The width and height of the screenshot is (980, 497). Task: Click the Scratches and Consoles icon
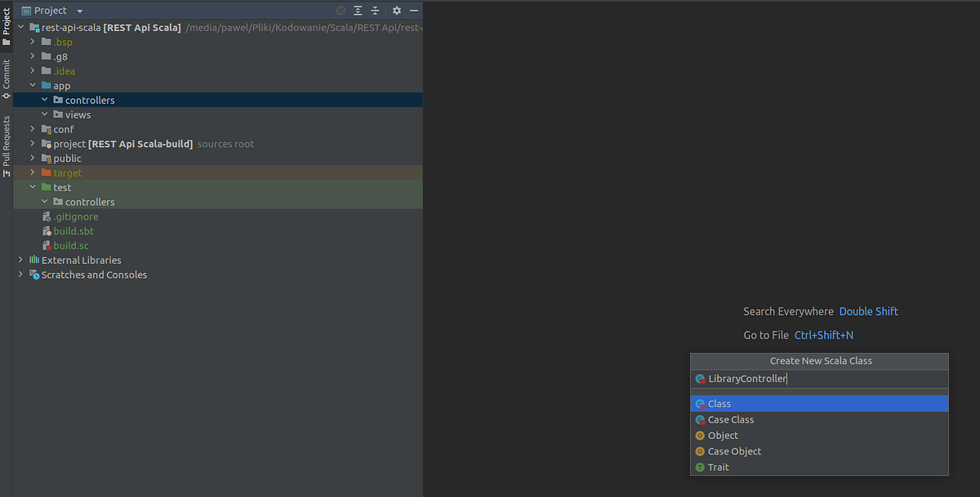(34, 275)
